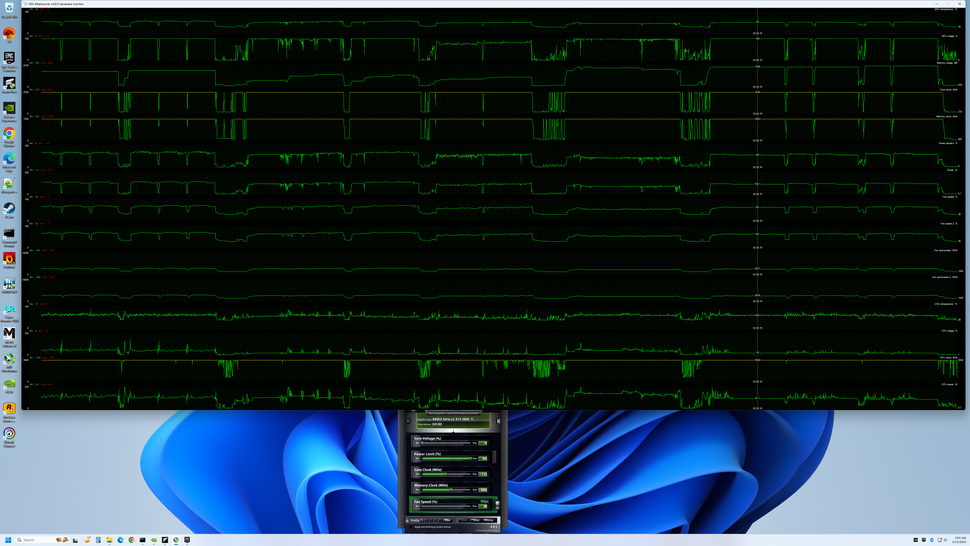Open Microsoft Edge from the taskbar
970x546 pixels.
click(120, 540)
